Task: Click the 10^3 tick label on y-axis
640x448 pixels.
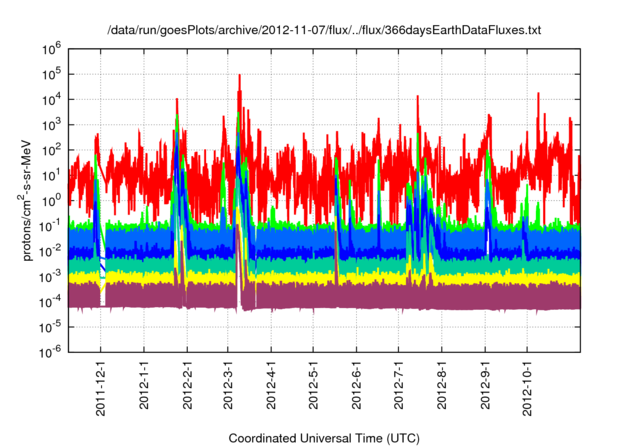Action: [x=52, y=123]
